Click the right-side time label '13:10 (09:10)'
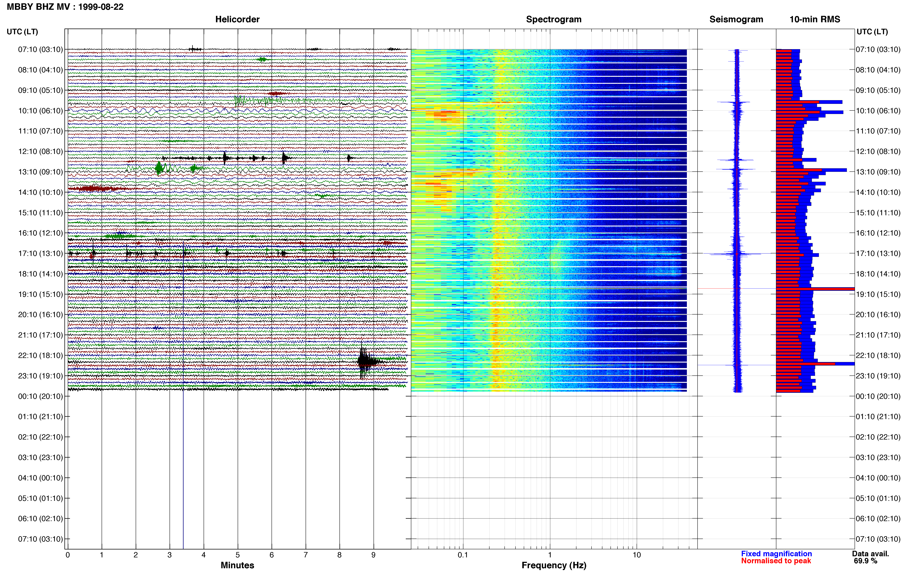This screenshot has width=924, height=578. click(878, 172)
